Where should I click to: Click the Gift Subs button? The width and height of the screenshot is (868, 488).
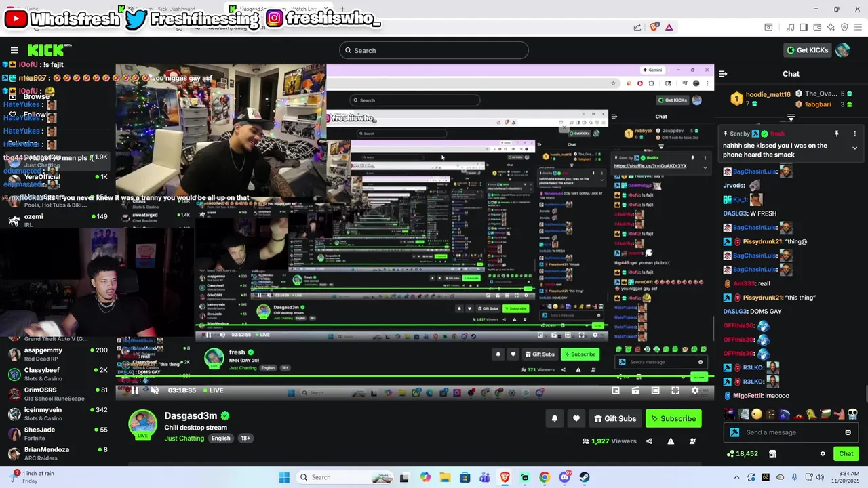(x=615, y=418)
